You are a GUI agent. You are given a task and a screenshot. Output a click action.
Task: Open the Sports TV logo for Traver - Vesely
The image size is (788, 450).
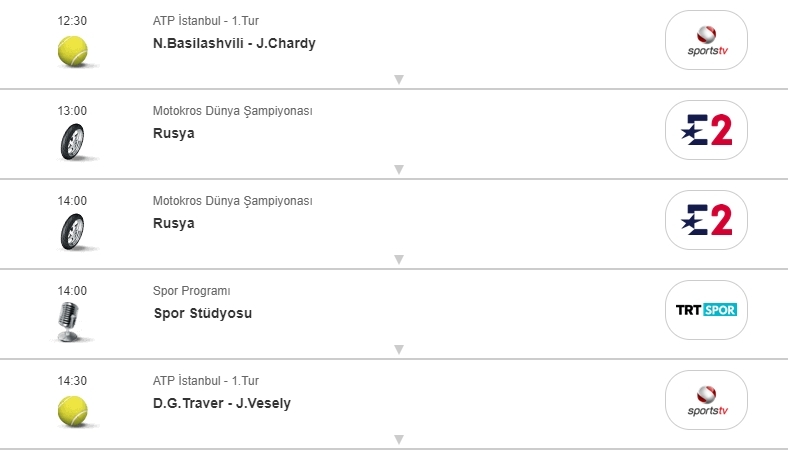[706, 400]
